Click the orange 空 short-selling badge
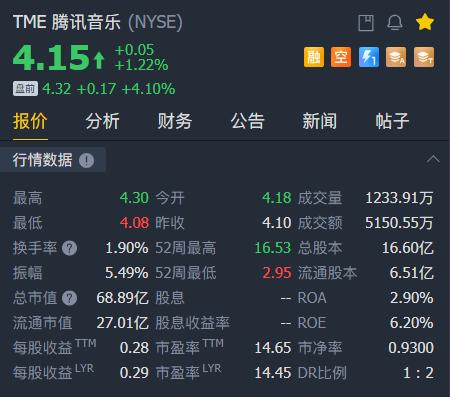450x397 pixels. pyautogui.click(x=341, y=57)
